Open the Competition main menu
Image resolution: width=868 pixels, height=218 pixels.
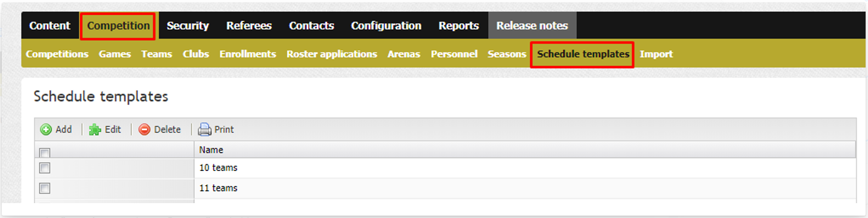pos(118,26)
